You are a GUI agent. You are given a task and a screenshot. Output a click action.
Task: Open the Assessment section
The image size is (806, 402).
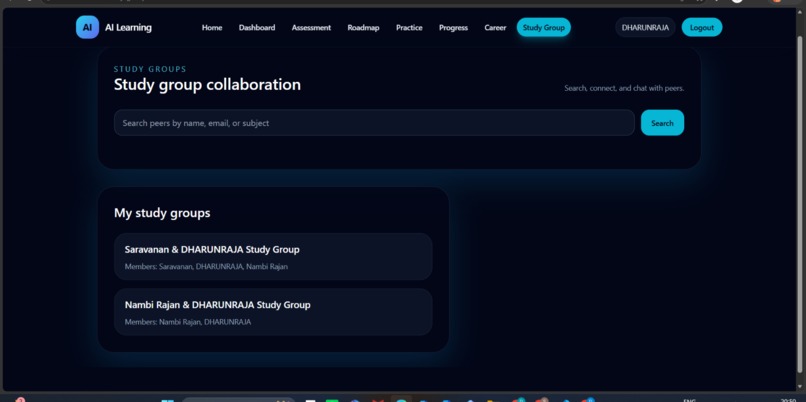point(312,28)
